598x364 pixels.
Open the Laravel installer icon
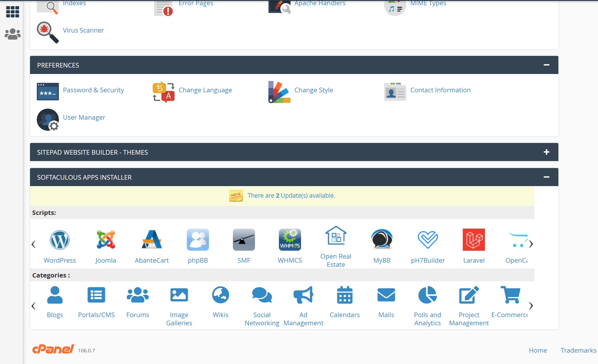(x=474, y=240)
